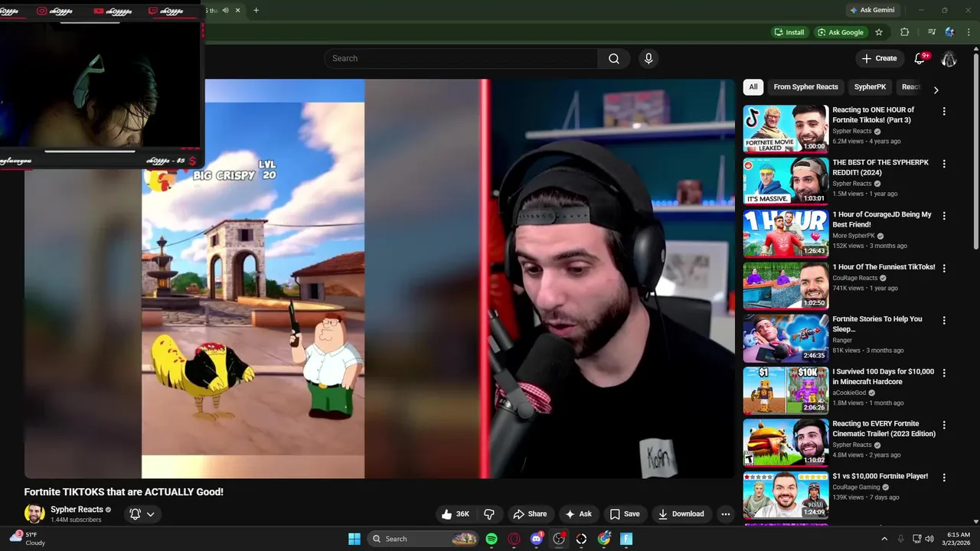The width and height of the screenshot is (980, 551).
Task: Focus the YouTube search input field
Action: (x=461, y=59)
